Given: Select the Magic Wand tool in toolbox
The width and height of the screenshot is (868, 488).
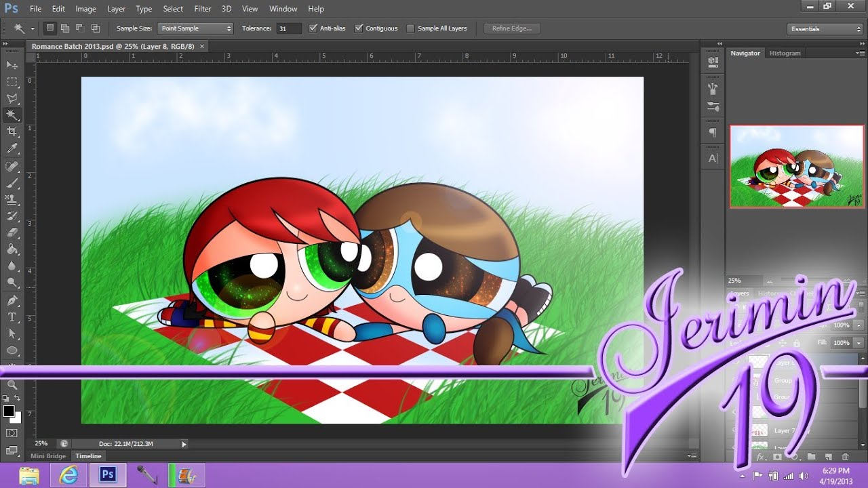Looking at the screenshot, I should [x=12, y=115].
